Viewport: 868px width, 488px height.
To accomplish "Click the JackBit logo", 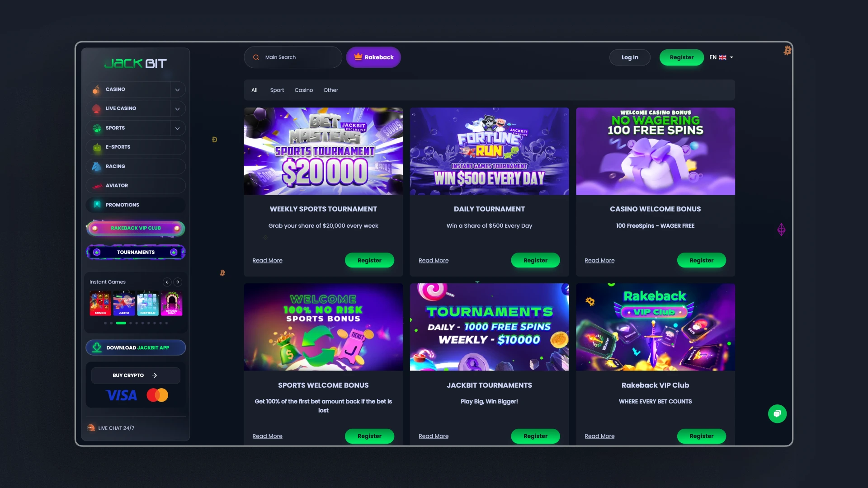I will [136, 64].
